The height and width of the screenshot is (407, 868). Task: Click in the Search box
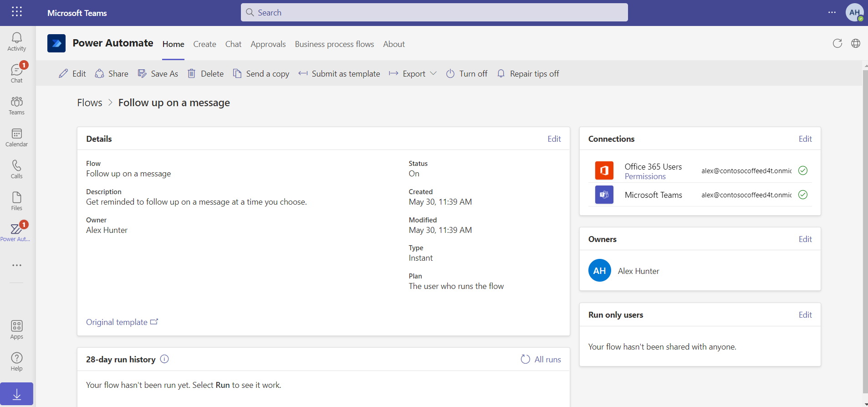434,12
